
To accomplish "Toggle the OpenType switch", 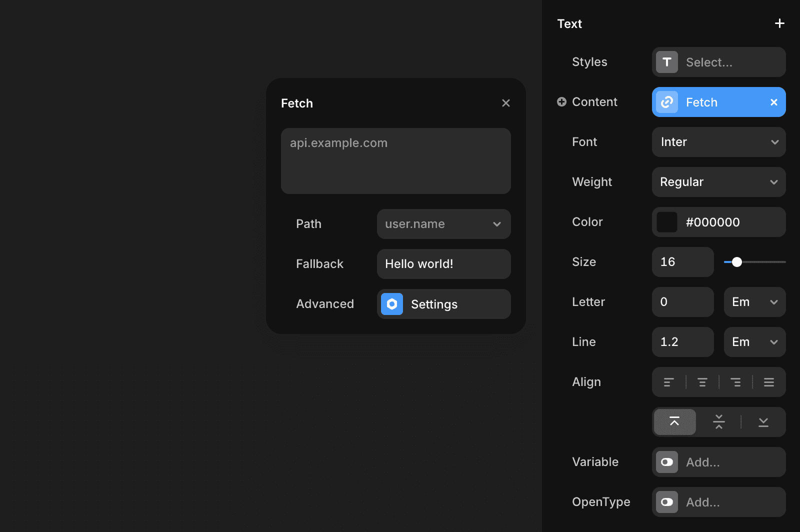I will (666, 502).
